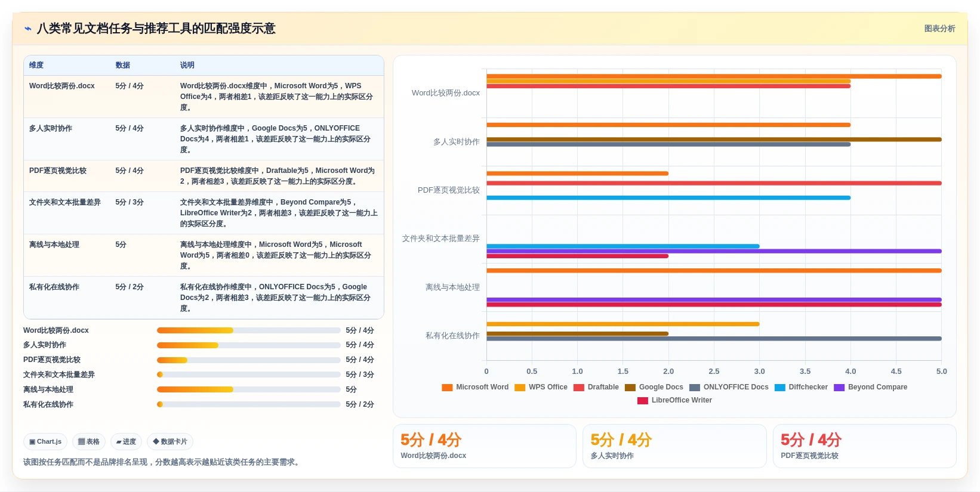Hide the Diffchecker dataset via legend
The image size is (980, 492).
pyautogui.click(x=802, y=387)
